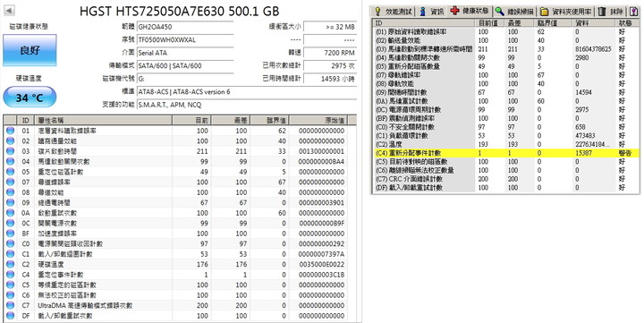Click status orb for attribute ID C5

[10, 285]
